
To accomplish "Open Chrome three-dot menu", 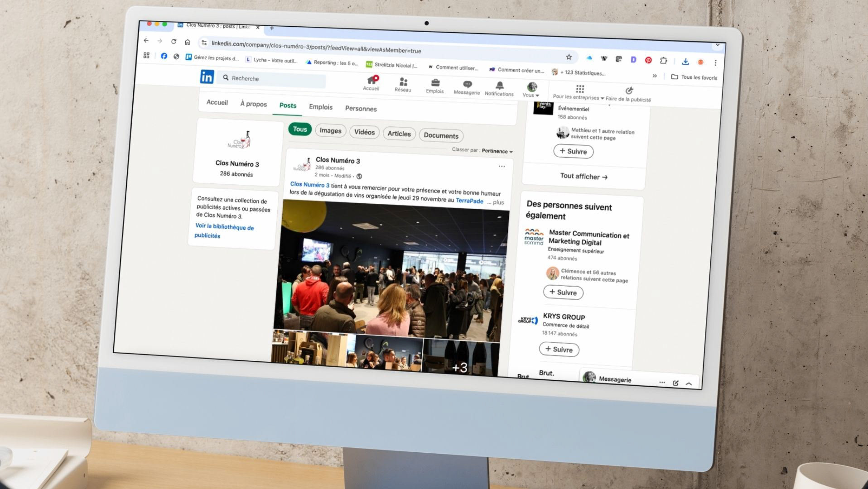I will (x=715, y=62).
